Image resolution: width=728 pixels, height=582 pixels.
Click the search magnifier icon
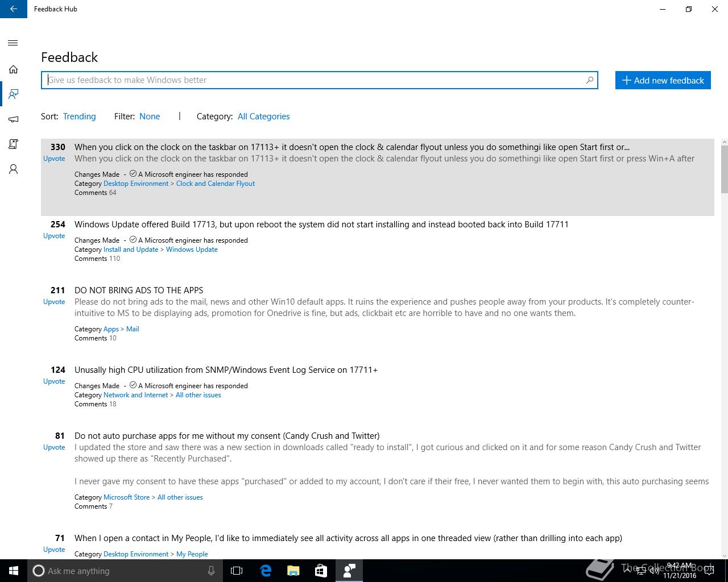[590, 80]
